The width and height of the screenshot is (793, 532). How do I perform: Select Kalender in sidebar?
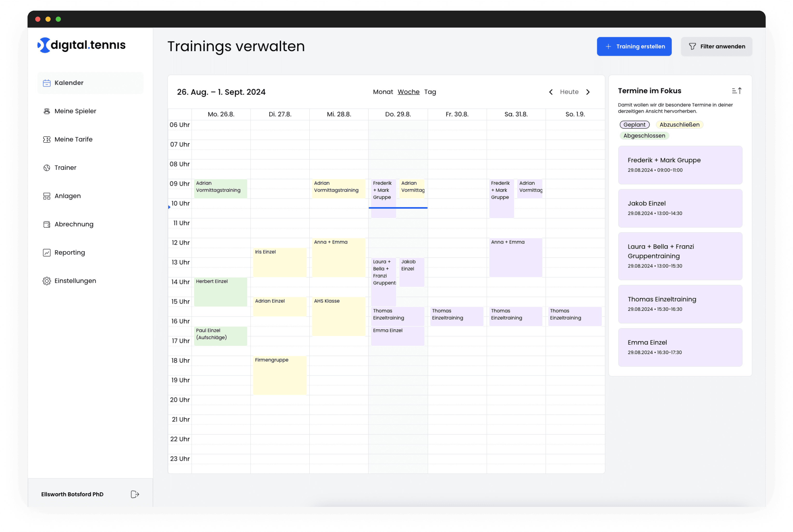(90, 83)
